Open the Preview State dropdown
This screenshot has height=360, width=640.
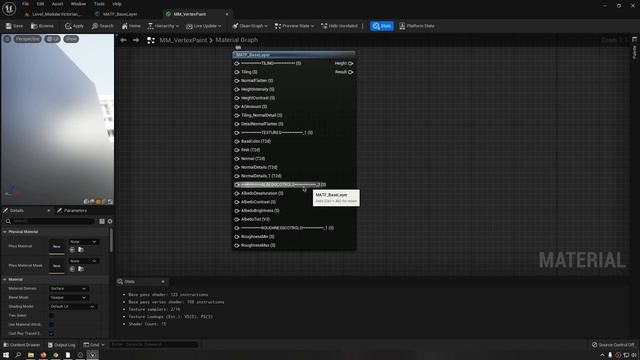(294, 26)
